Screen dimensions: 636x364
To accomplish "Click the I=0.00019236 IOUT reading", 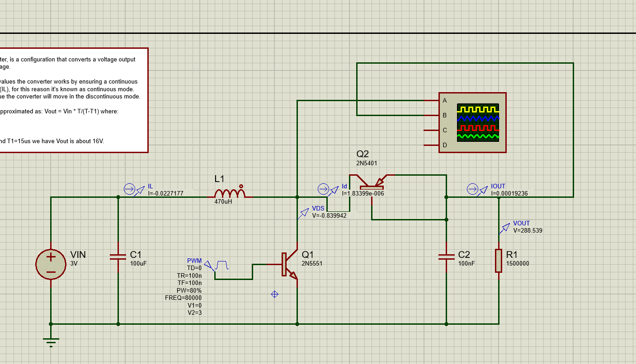I will point(509,193).
